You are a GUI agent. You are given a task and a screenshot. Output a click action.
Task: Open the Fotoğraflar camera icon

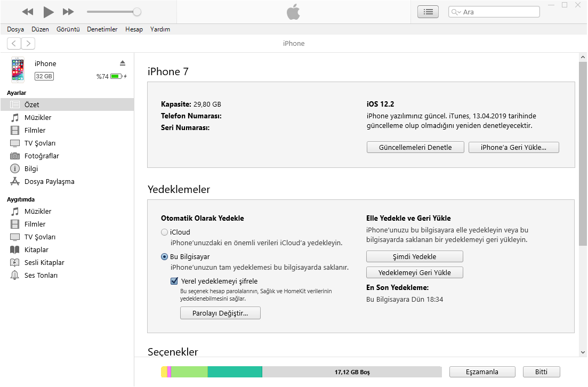click(14, 156)
